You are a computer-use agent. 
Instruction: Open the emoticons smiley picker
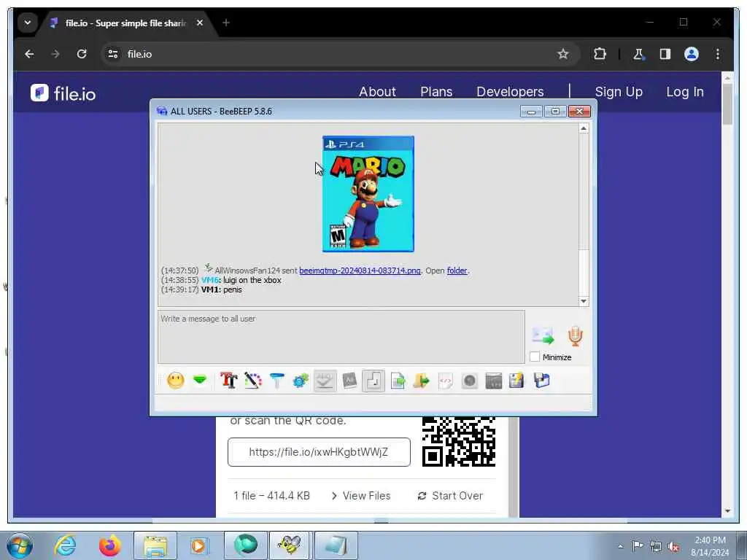pos(175,381)
